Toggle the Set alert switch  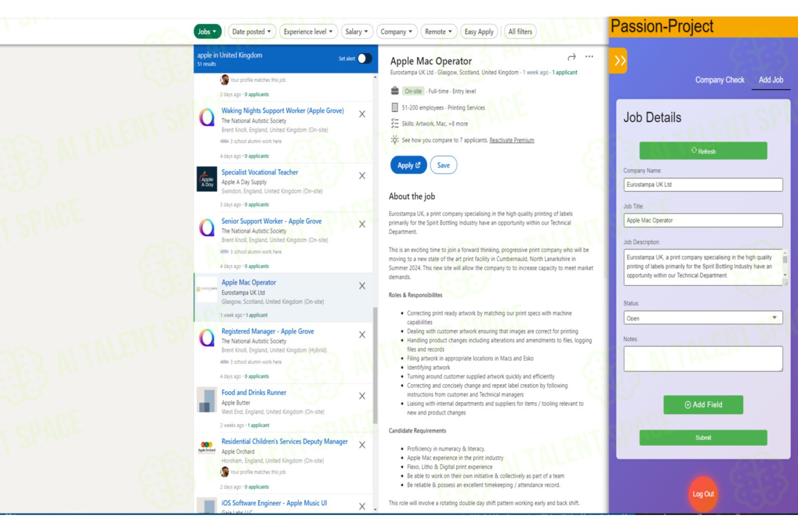click(364, 59)
